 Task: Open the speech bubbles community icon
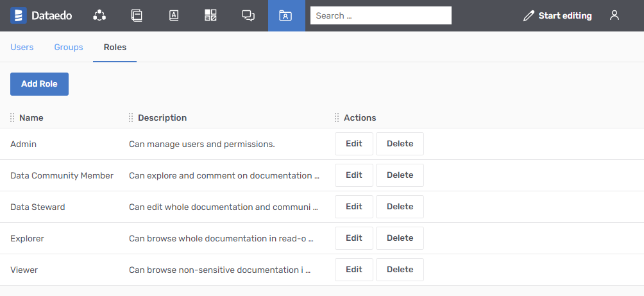[x=248, y=15]
